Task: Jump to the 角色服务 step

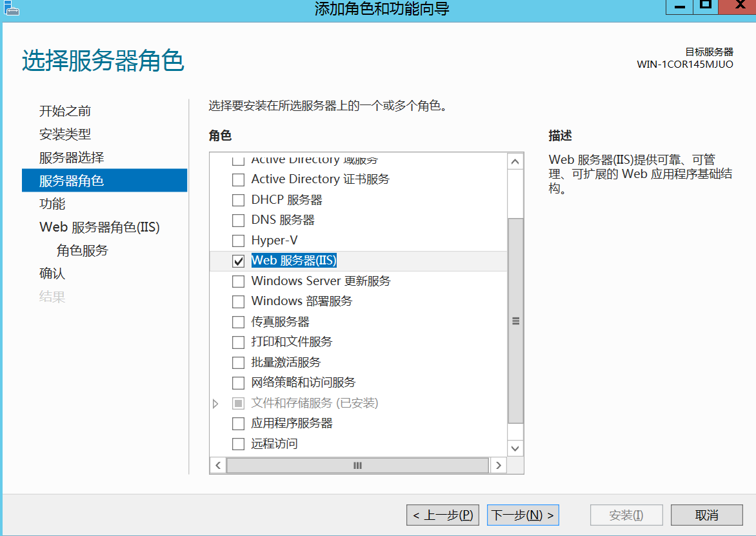Action: 83,250
